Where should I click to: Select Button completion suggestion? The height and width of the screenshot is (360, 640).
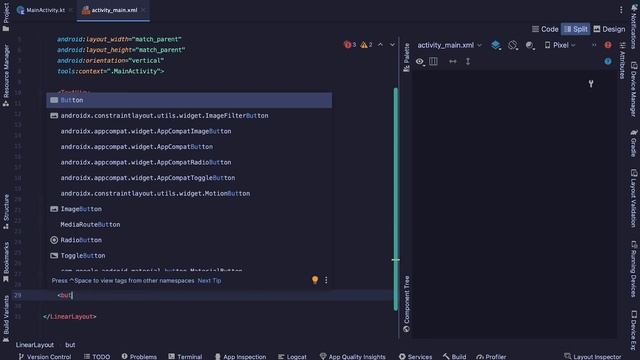tap(189, 100)
